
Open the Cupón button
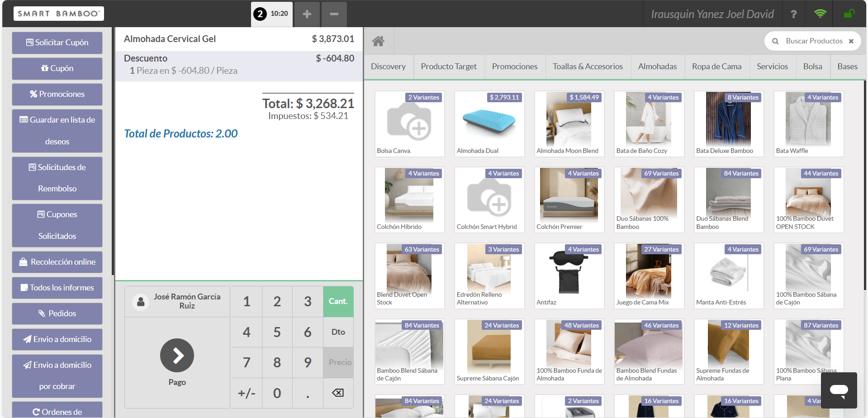pyautogui.click(x=57, y=68)
